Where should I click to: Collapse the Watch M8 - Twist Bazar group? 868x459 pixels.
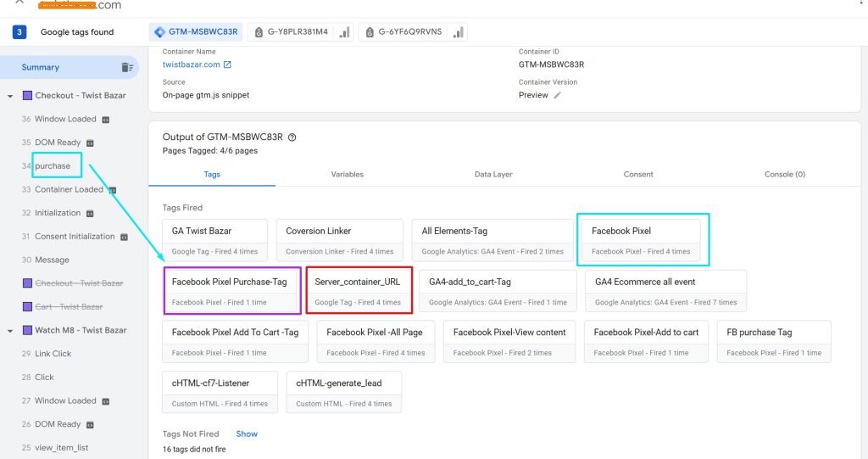click(x=10, y=330)
